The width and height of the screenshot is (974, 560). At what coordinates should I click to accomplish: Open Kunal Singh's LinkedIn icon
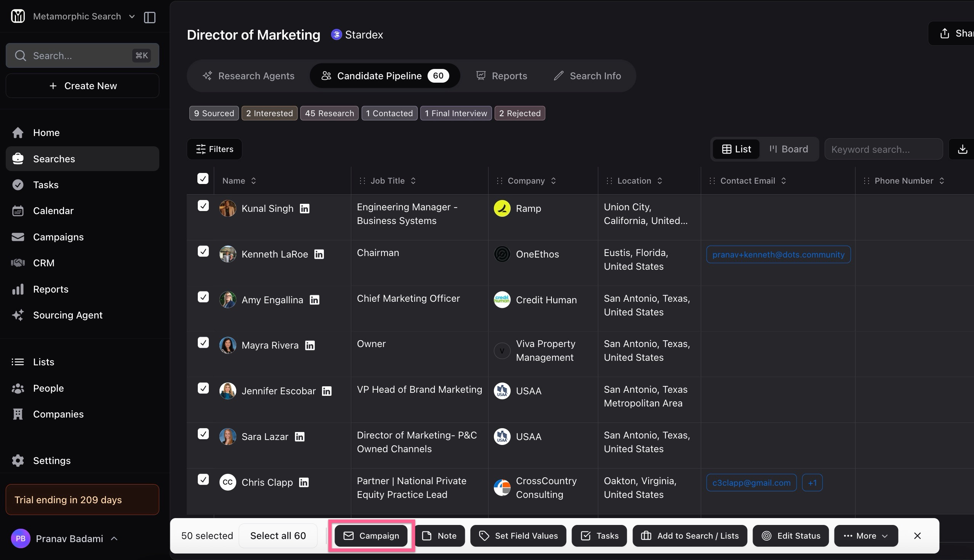coord(305,208)
